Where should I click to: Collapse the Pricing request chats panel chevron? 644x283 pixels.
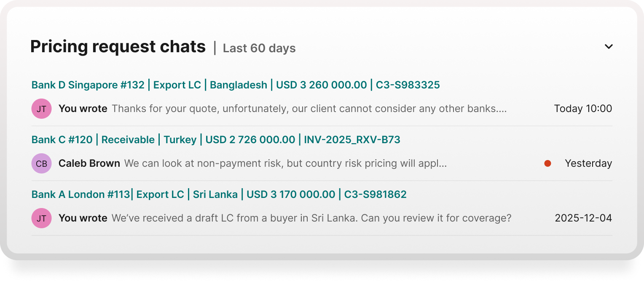(608, 47)
